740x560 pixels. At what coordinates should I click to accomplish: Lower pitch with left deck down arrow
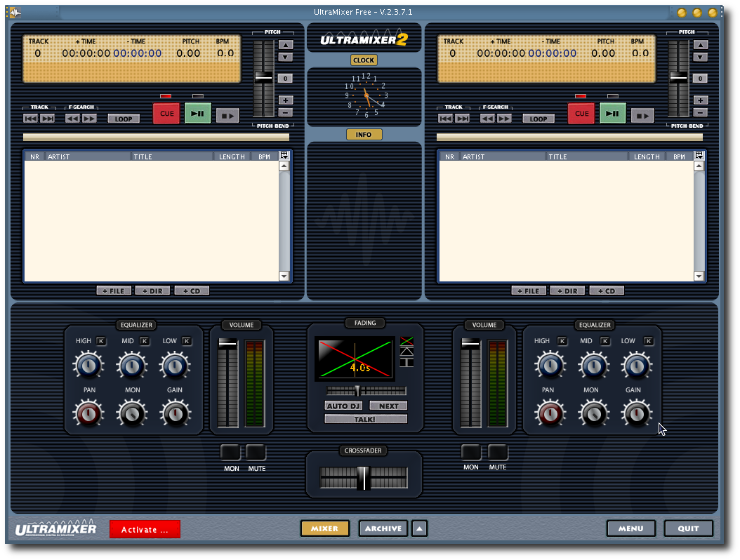[x=285, y=58]
